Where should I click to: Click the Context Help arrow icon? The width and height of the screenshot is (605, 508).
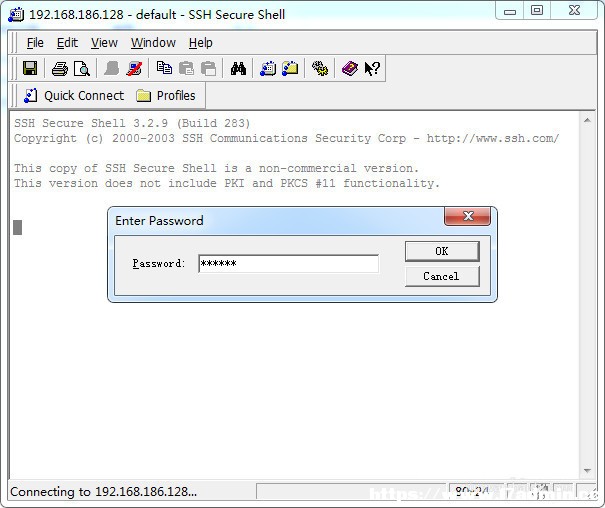pos(372,69)
